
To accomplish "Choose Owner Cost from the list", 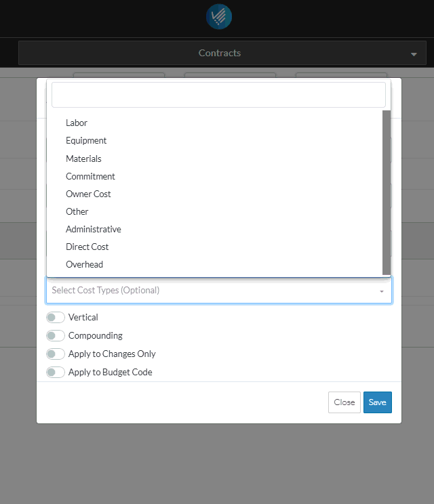I will coord(88,194).
